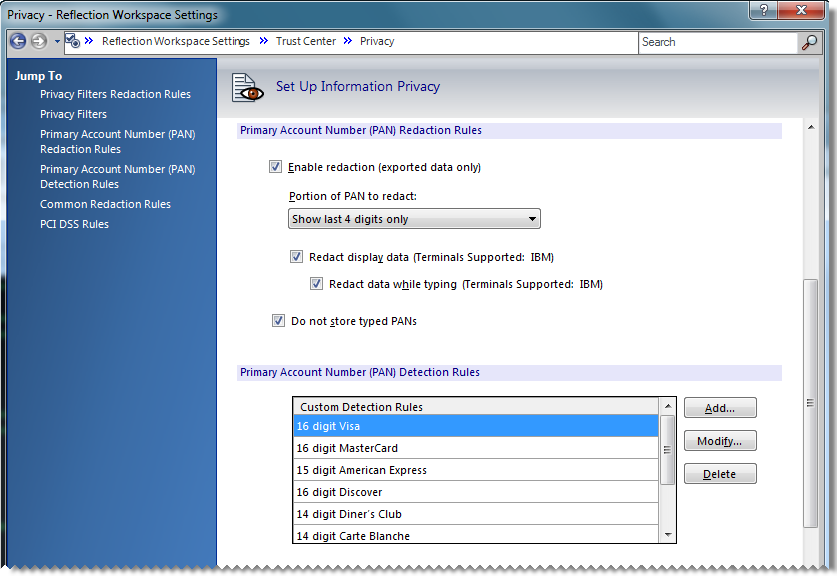Jump to PAN Detection Rules link
This screenshot has width=837, height=576.
click(x=117, y=177)
